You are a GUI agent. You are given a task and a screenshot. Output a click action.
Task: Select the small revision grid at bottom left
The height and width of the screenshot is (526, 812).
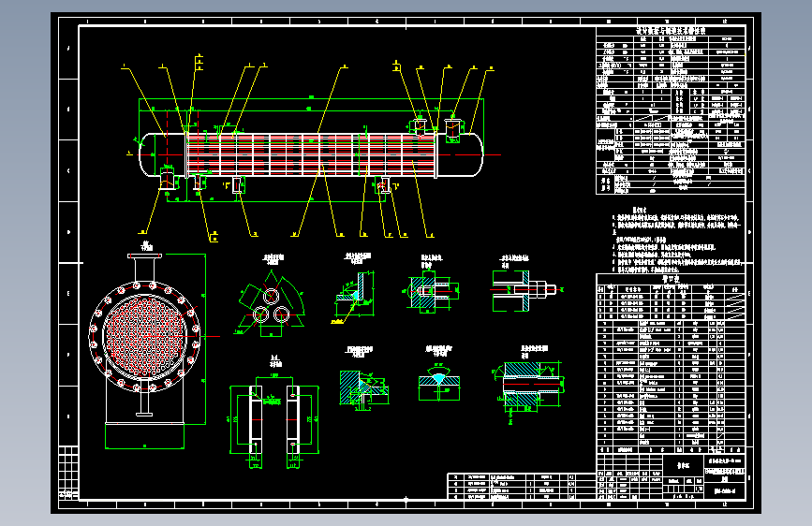[68, 473]
